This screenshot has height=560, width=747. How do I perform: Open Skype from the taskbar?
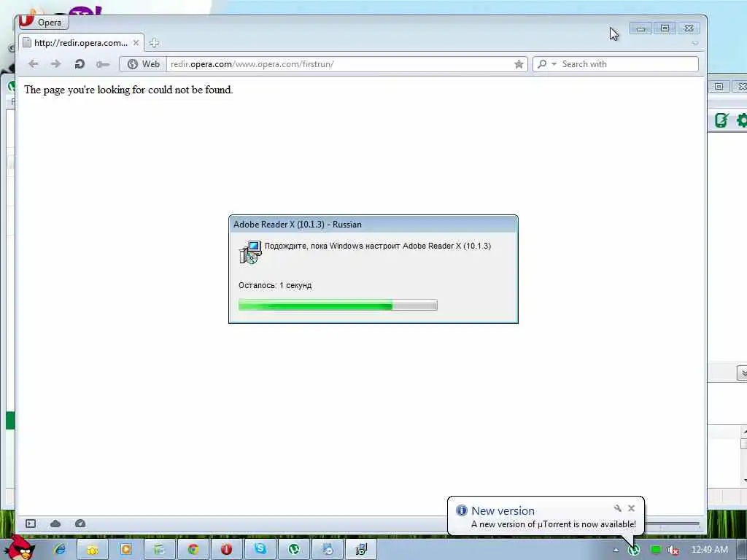click(260, 550)
